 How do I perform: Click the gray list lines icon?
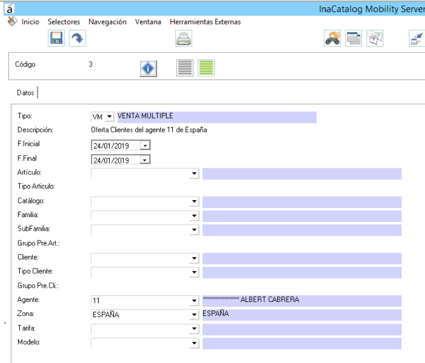coord(185,68)
